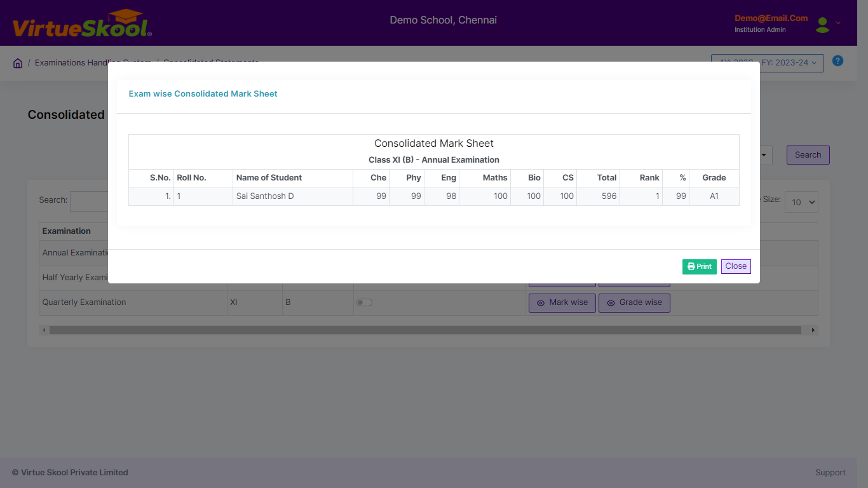View Quarterly Examination Grade wise
Viewport: 868px width, 488px height.
point(634,303)
